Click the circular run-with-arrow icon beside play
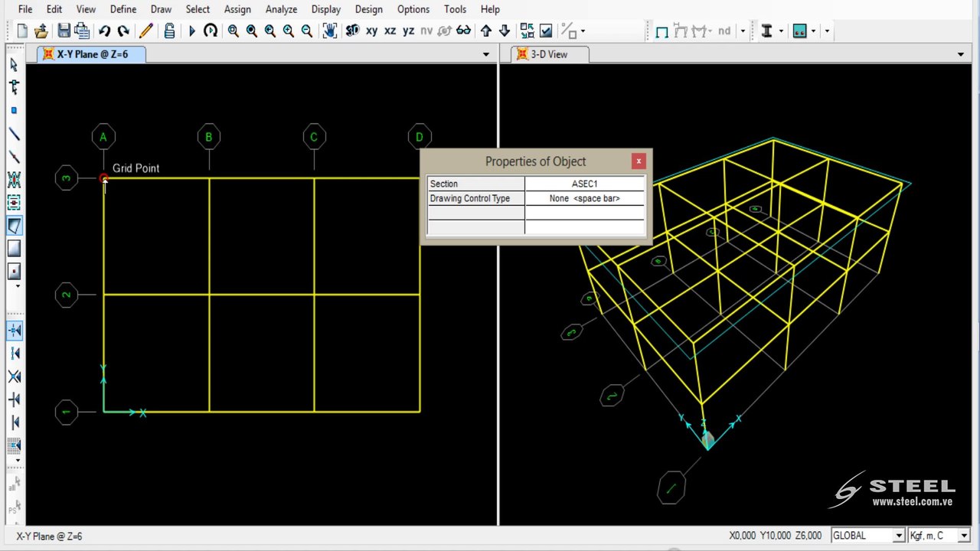This screenshot has width=980, height=551. [x=211, y=31]
